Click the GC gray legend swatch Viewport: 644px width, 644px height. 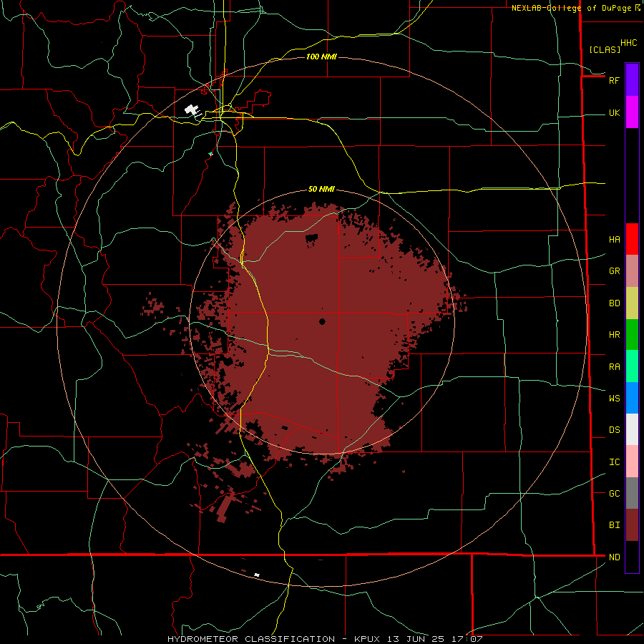tap(632, 493)
